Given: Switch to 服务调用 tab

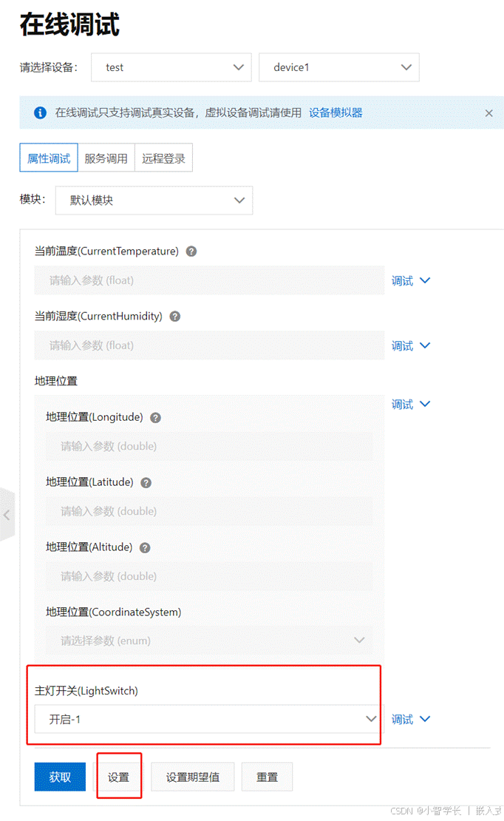Looking at the screenshot, I should tap(106, 158).
